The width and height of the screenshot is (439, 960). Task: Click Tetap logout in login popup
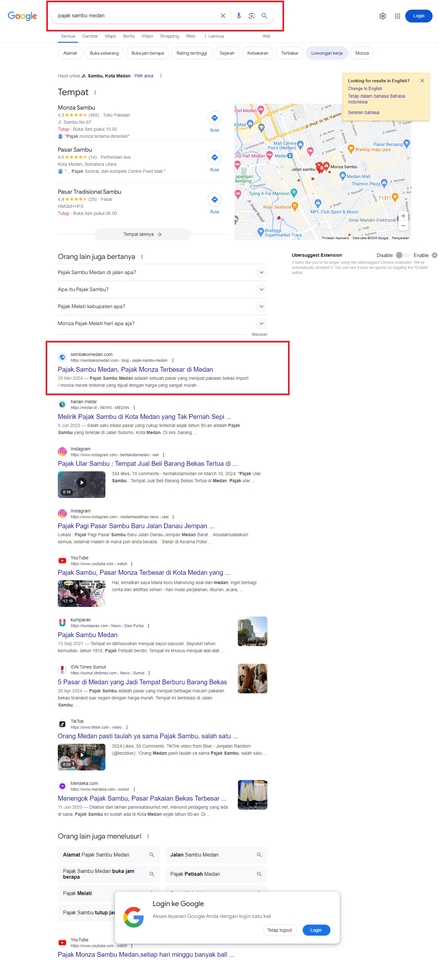pyautogui.click(x=280, y=929)
